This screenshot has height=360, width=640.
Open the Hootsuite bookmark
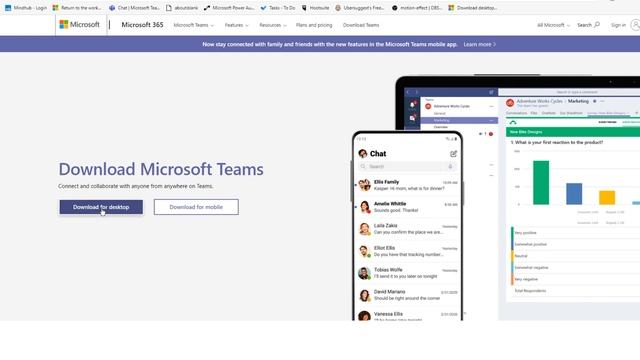pos(315,8)
